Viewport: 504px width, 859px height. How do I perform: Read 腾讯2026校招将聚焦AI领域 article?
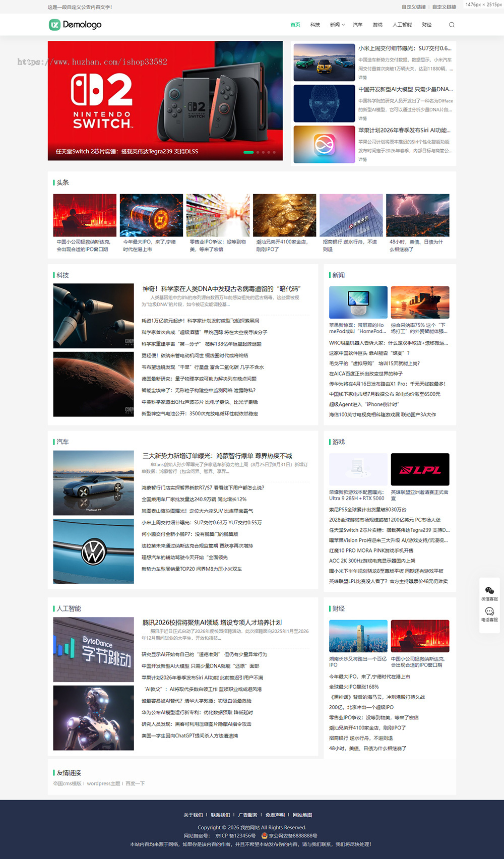tap(212, 623)
